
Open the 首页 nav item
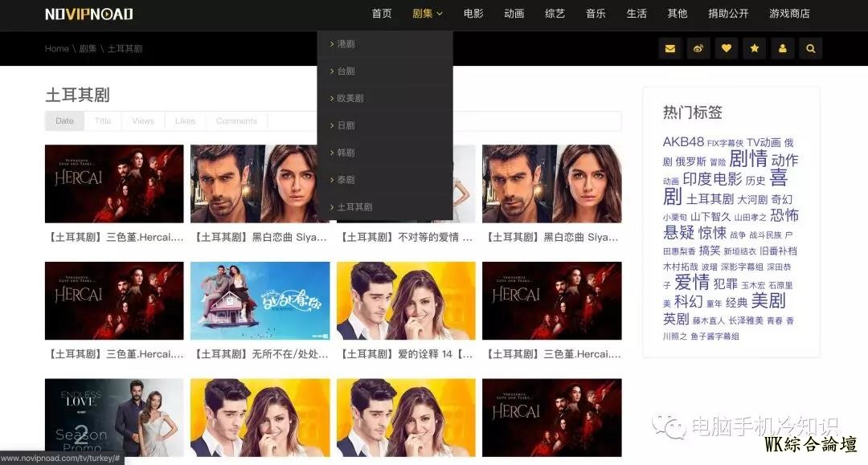(x=382, y=14)
